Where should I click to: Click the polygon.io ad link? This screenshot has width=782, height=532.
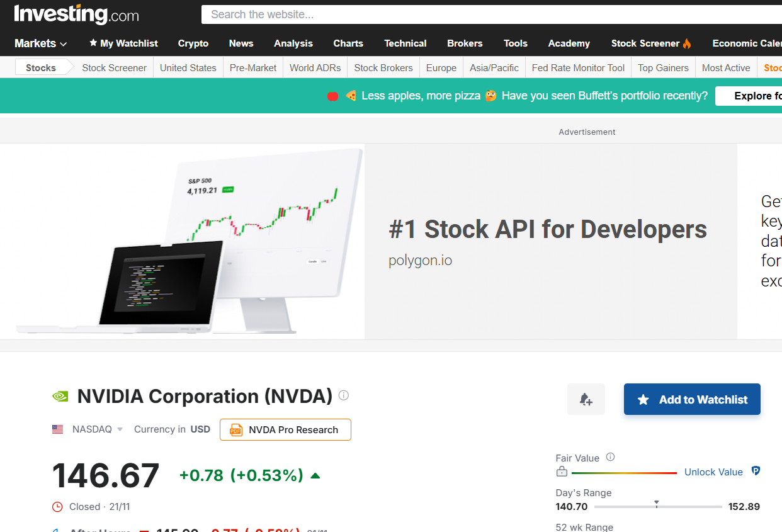(x=420, y=260)
